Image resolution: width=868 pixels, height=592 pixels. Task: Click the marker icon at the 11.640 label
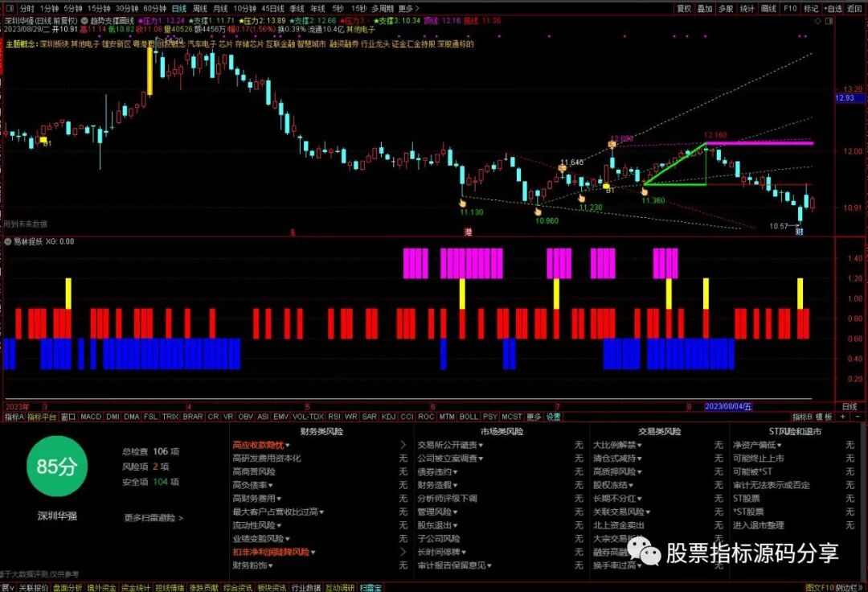[563, 168]
